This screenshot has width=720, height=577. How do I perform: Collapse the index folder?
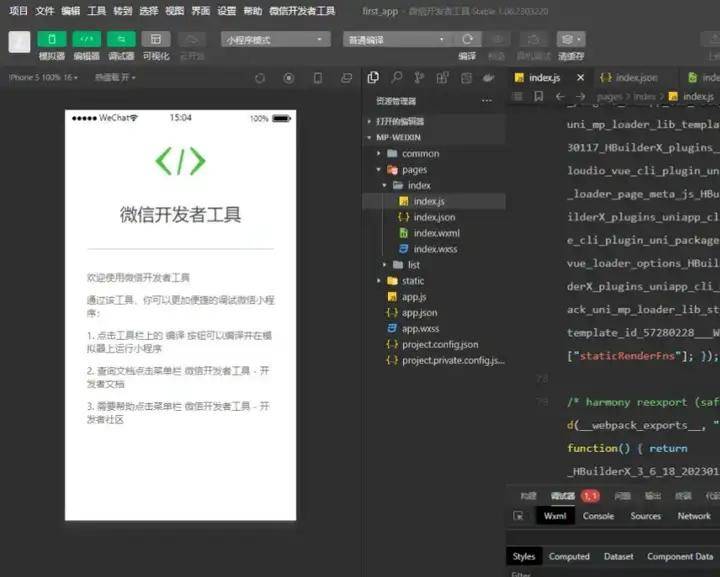click(434, 185)
